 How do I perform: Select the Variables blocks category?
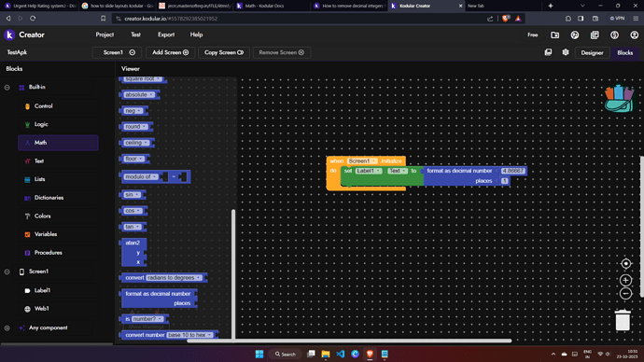tap(58, 234)
